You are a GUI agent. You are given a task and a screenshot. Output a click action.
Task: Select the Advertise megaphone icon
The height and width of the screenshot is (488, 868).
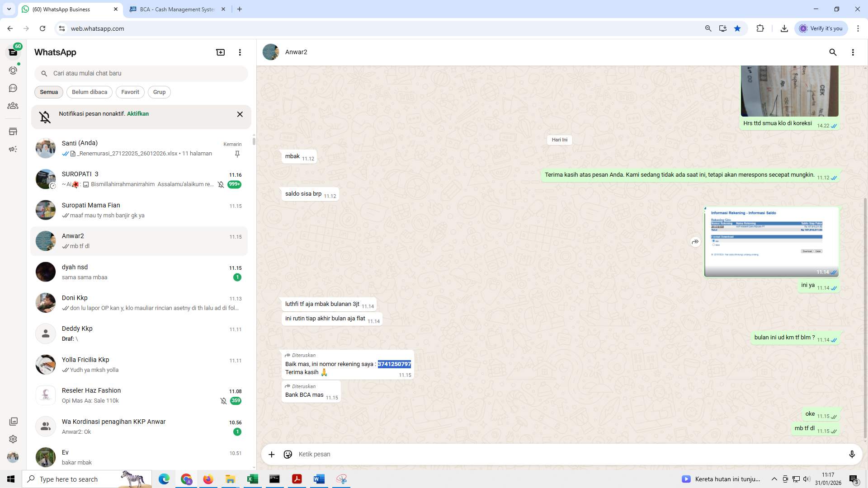pyautogui.click(x=13, y=149)
